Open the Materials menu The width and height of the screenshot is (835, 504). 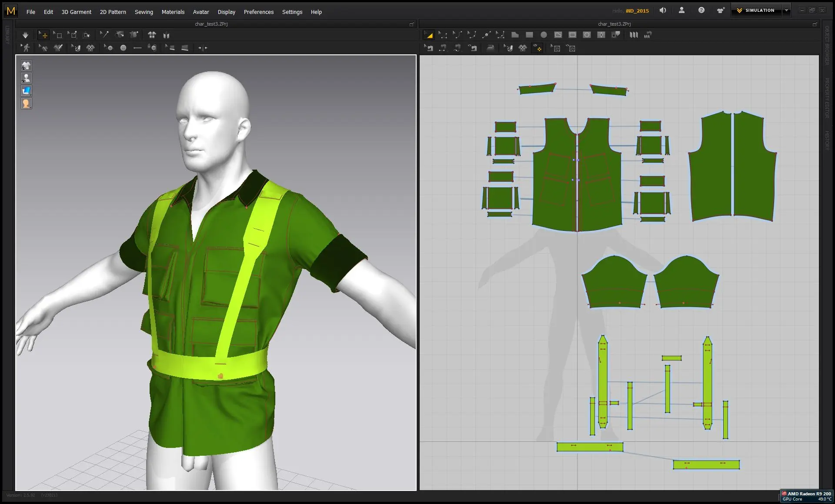click(173, 12)
